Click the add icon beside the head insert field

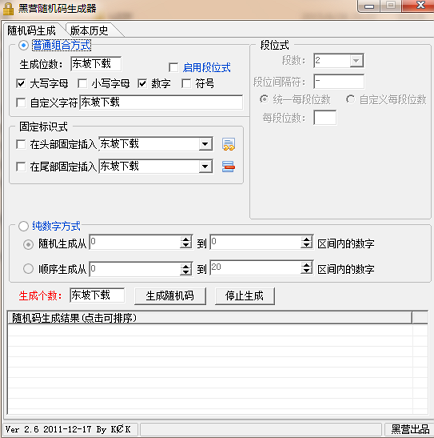[228, 144]
